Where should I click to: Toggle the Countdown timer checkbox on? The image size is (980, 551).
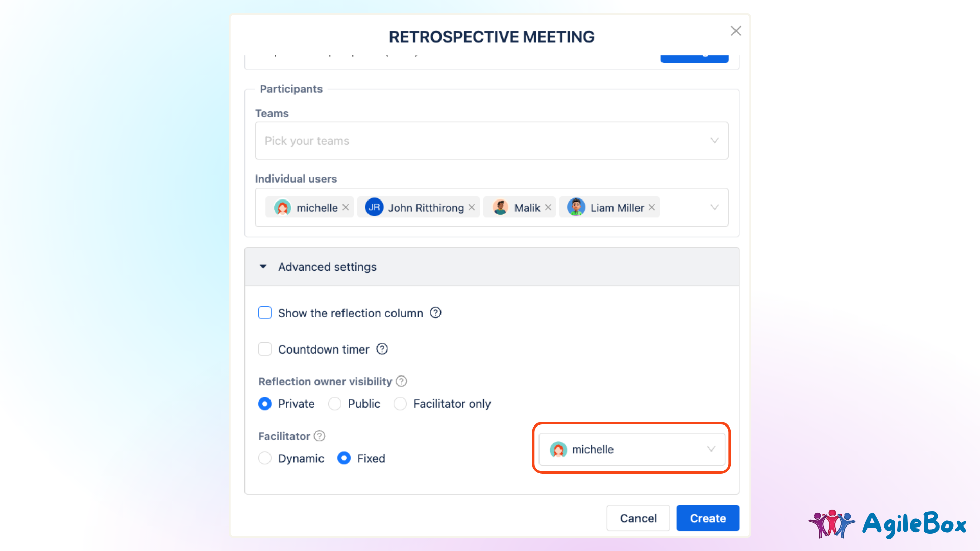coord(264,349)
